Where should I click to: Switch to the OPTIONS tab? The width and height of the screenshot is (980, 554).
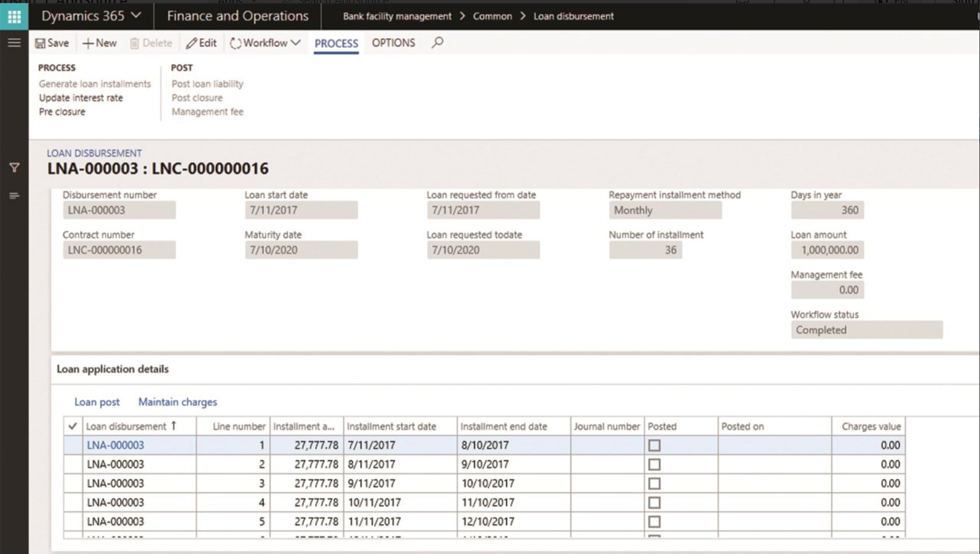coord(393,43)
